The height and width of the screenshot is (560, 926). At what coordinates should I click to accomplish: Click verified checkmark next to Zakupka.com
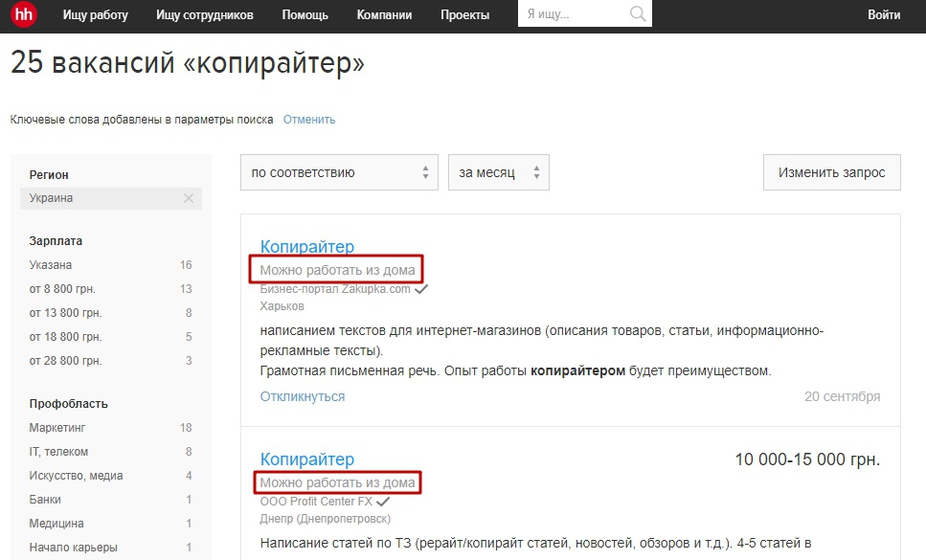pos(420,288)
